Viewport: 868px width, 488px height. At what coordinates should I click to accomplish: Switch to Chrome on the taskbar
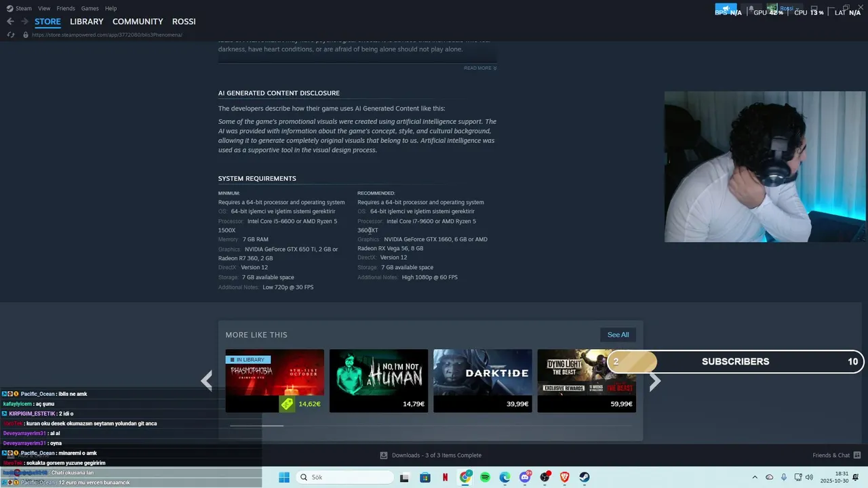[465, 477]
